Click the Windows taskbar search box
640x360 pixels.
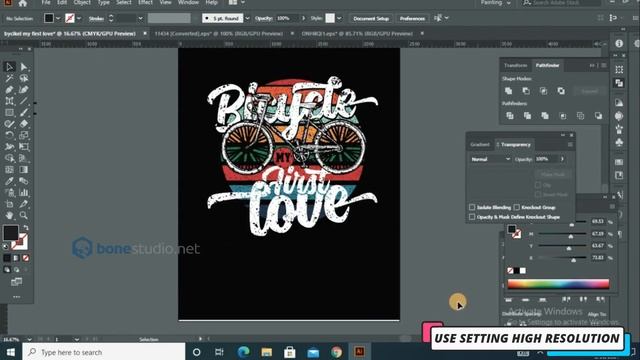[x=103, y=352]
